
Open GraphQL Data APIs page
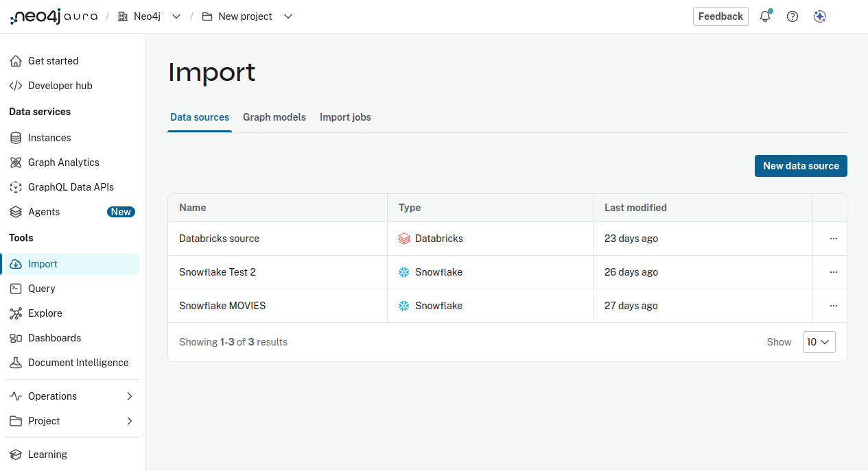[x=72, y=187]
